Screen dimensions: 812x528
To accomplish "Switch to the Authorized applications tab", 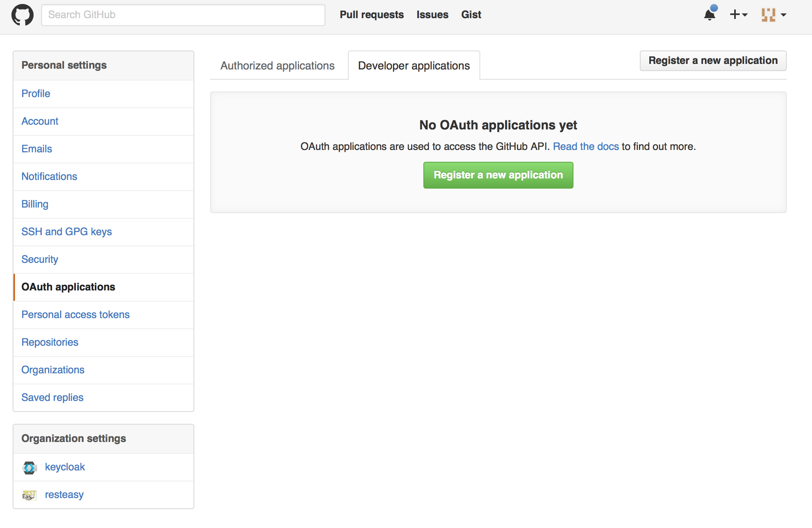I will pyautogui.click(x=277, y=66).
